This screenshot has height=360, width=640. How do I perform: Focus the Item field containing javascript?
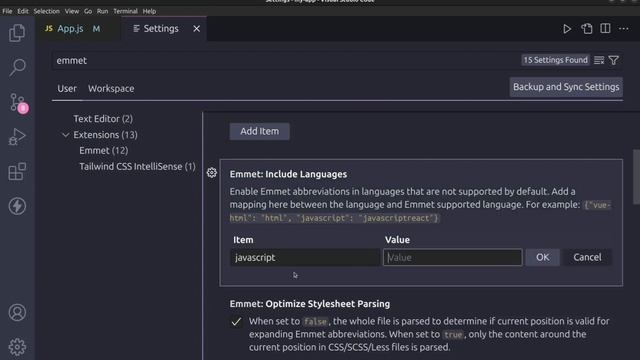pos(304,258)
